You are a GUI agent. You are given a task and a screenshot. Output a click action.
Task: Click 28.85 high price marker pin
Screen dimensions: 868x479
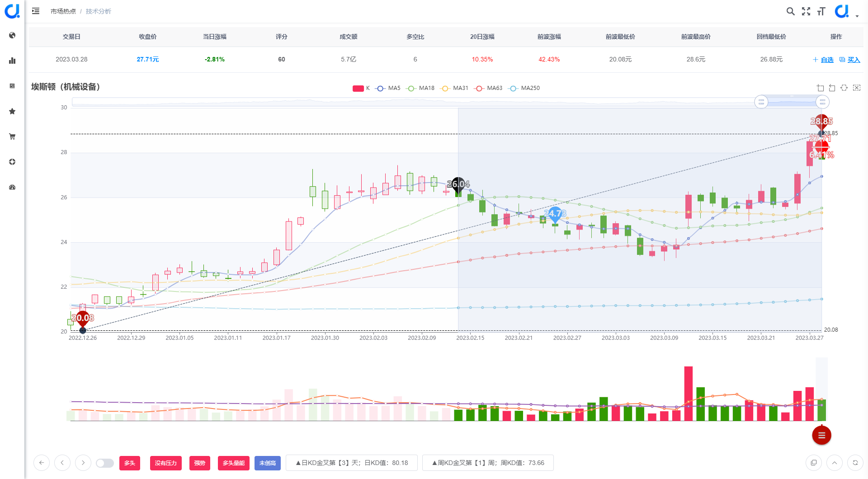[x=821, y=122]
